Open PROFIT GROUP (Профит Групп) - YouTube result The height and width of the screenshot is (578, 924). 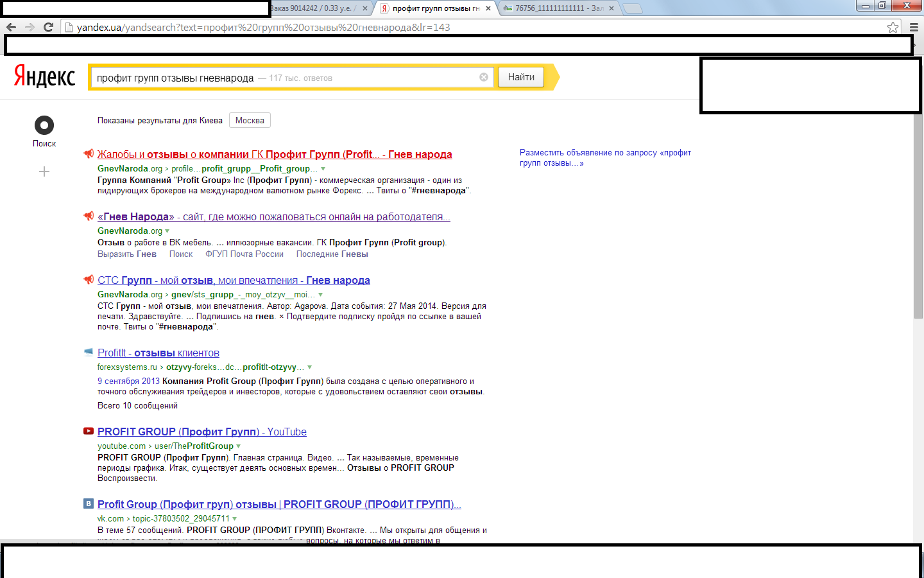(x=202, y=432)
